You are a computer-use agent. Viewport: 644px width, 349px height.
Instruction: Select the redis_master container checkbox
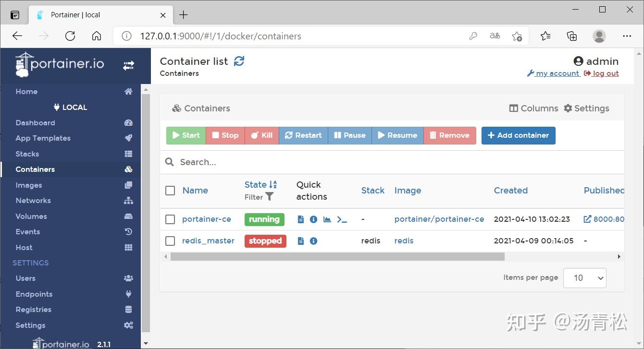[x=170, y=241]
